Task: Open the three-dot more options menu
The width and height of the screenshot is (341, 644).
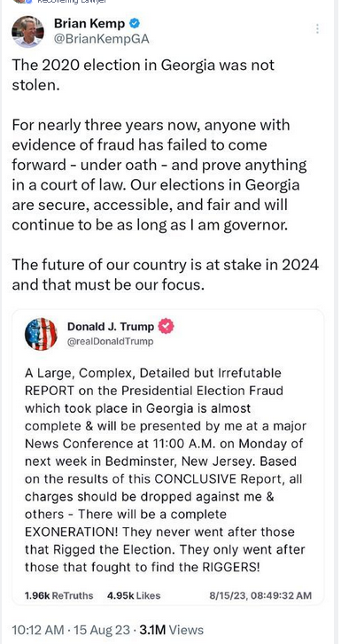Action: coord(317,28)
